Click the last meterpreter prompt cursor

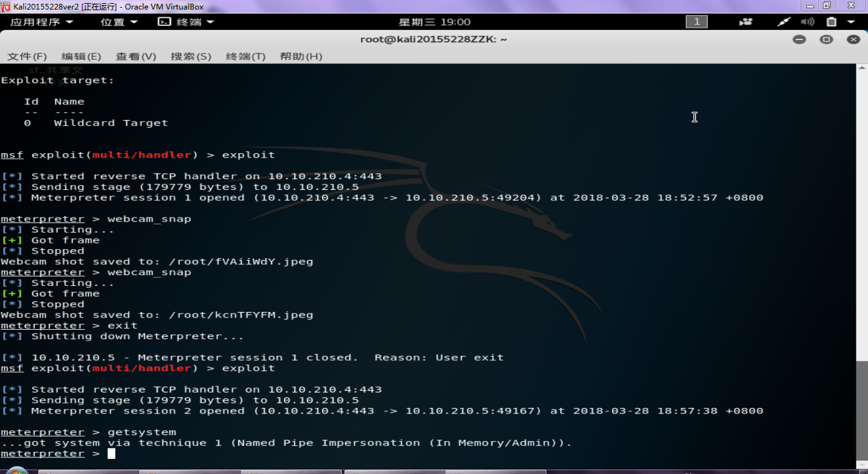tap(111, 454)
